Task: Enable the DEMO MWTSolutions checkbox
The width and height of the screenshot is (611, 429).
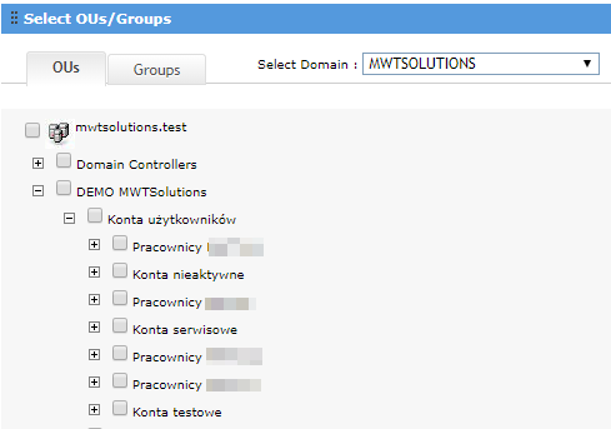Action: point(64,188)
